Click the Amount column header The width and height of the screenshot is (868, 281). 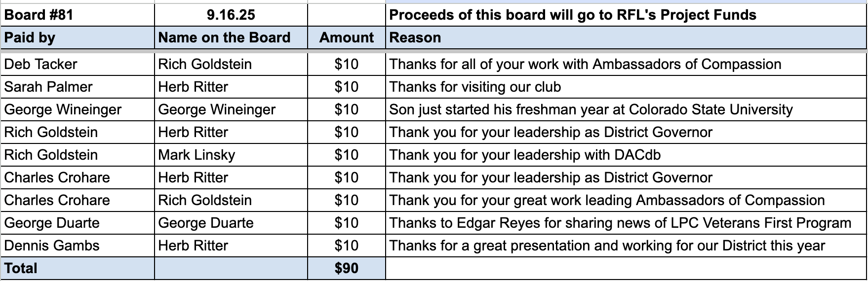347,37
